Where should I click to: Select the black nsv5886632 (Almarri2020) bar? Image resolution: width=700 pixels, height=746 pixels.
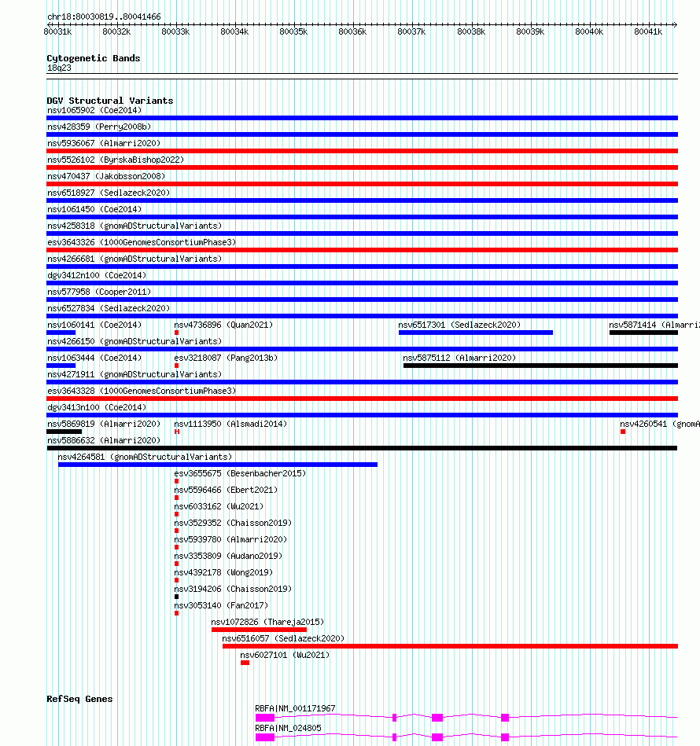coord(362,448)
